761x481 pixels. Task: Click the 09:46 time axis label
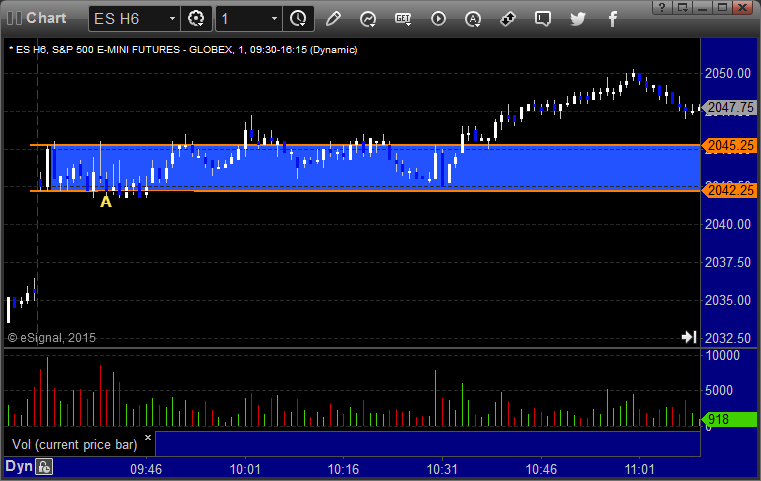tap(146, 469)
